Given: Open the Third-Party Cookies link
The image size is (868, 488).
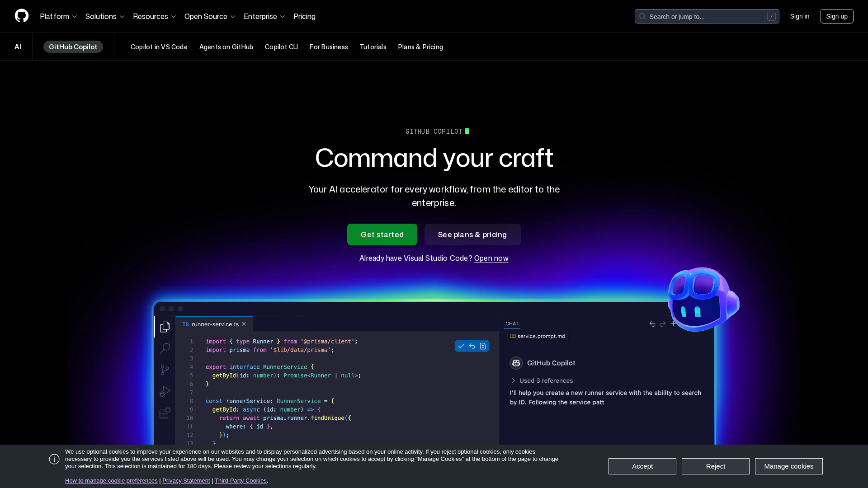Looking at the screenshot, I should pyautogui.click(x=241, y=480).
